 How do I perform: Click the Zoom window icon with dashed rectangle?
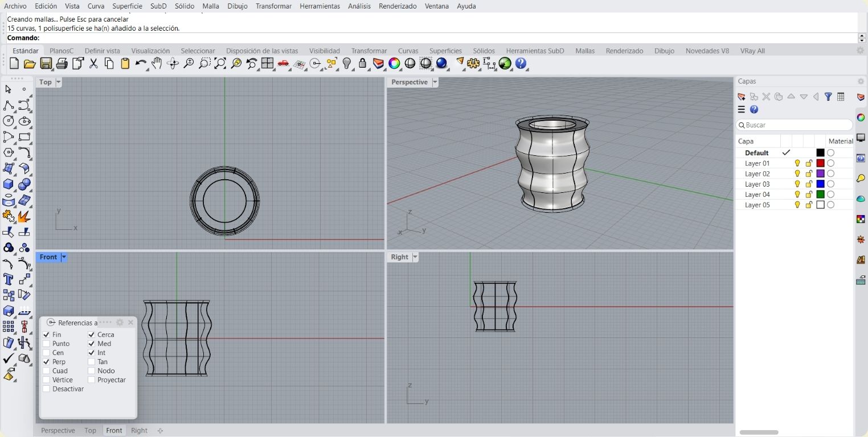tap(204, 64)
